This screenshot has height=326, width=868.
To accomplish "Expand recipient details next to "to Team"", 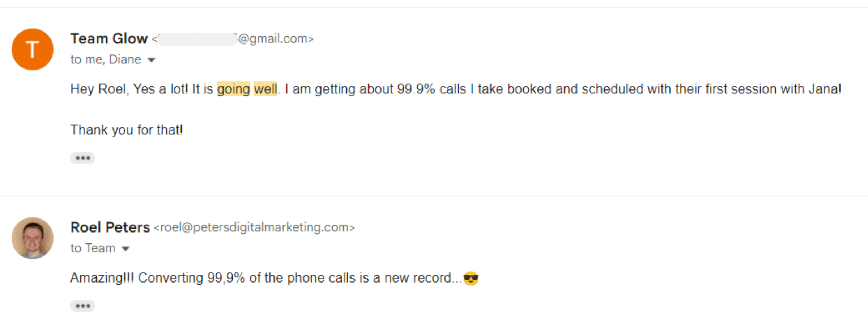I will (125, 248).
